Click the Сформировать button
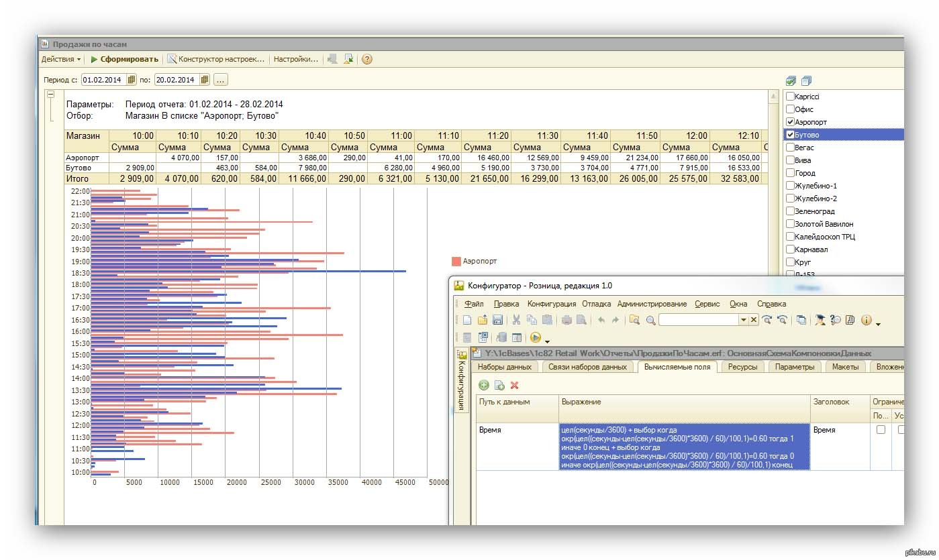This screenshot has width=939, height=560. click(126, 59)
